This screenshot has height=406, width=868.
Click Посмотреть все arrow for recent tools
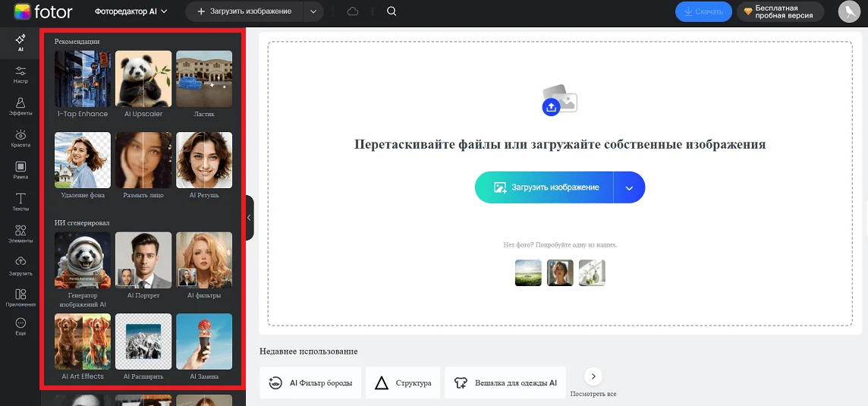pyautogui.click(x=593, y=376)
